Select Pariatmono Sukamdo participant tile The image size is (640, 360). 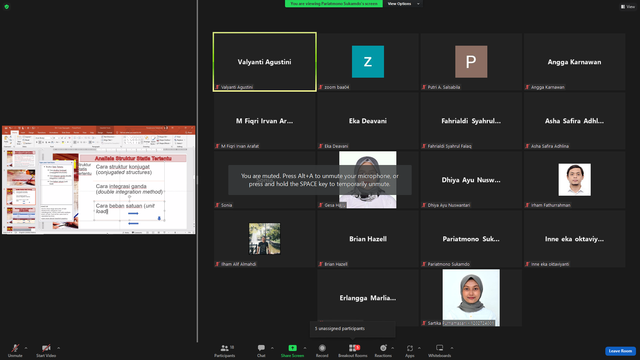[471, 239]
